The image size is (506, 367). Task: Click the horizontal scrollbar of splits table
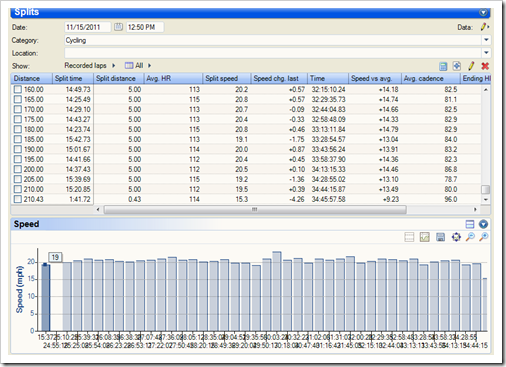pyautogui.click(x=255, y=210)
